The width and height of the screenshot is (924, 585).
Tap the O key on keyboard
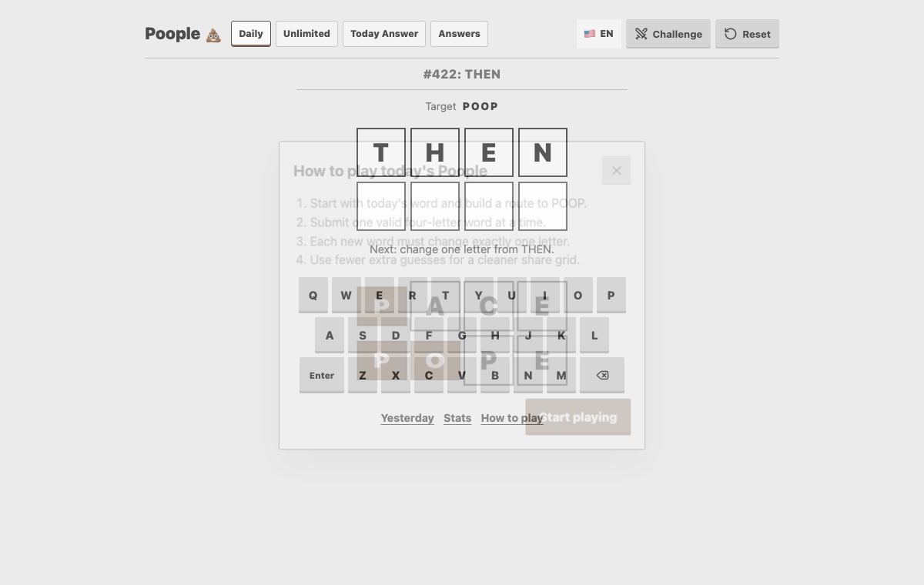[x=578, y=295]
